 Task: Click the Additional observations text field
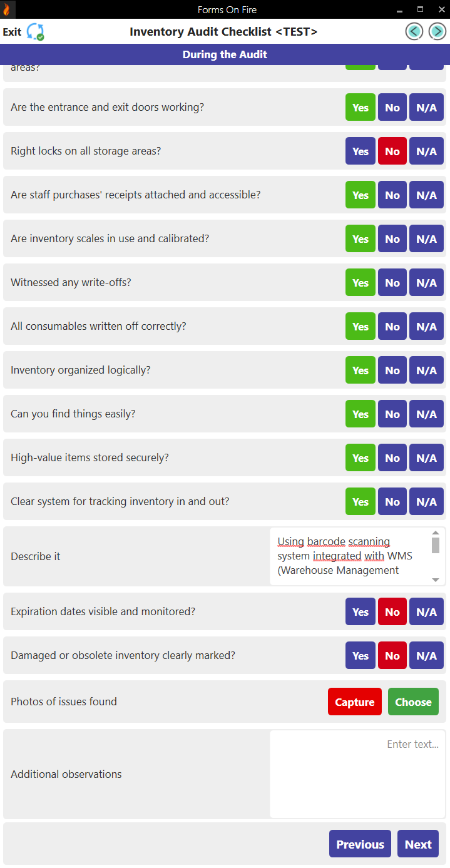[357, 774]
